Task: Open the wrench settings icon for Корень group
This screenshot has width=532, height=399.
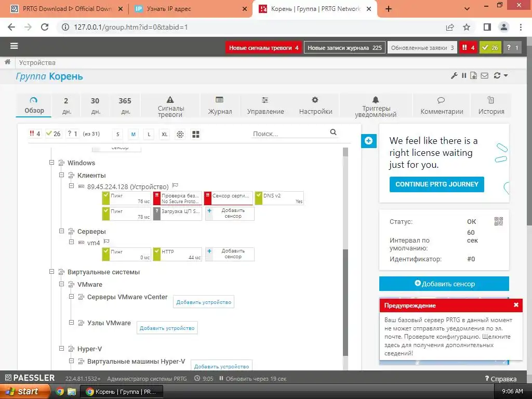Action: click(x=454, y=76)
